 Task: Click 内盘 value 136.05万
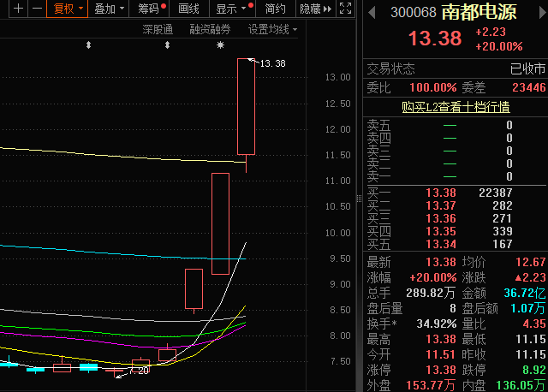[x=521, y=385]
